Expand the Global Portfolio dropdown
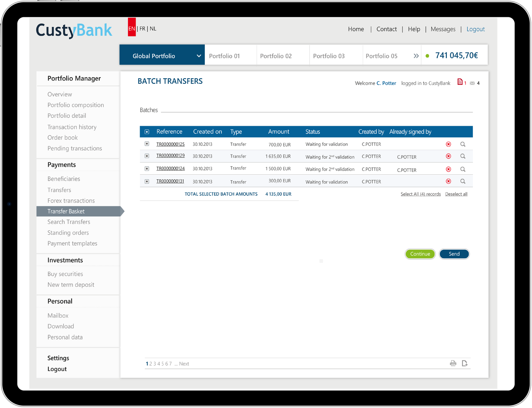 199,56
